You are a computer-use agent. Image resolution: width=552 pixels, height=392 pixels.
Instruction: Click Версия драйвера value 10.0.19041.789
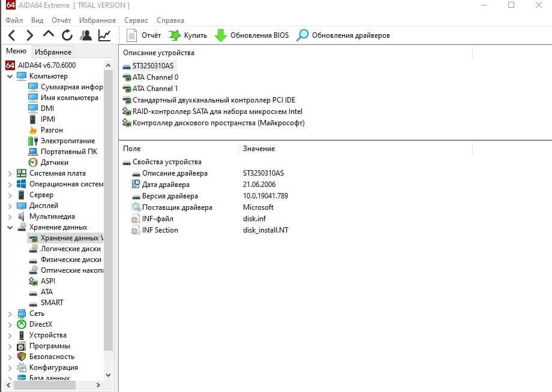(x=265, y=196)
